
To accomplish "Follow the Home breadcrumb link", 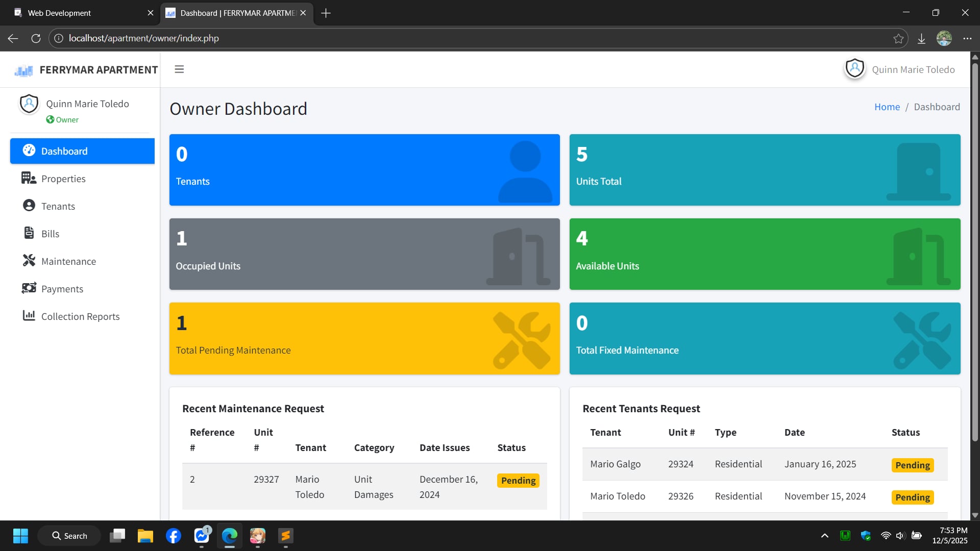I will coord(887,107).
